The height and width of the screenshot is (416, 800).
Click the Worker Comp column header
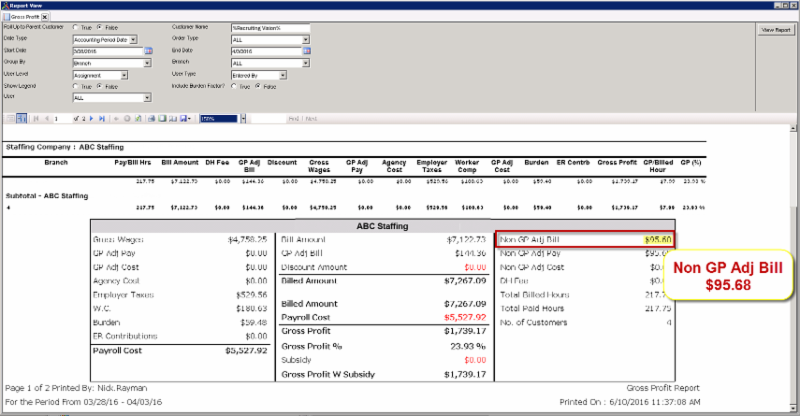click(467, 166)
